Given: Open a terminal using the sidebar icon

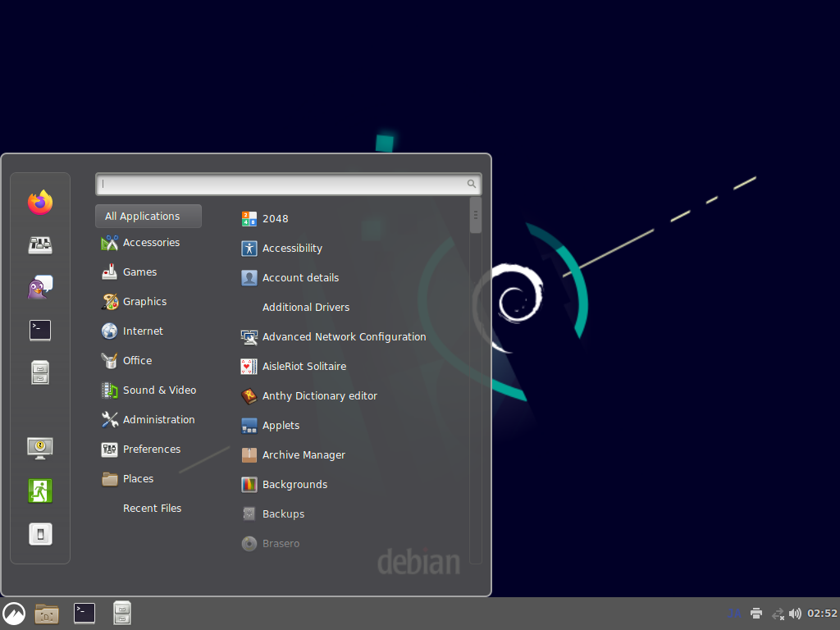Looking at the screenshot, I should 39,330.
